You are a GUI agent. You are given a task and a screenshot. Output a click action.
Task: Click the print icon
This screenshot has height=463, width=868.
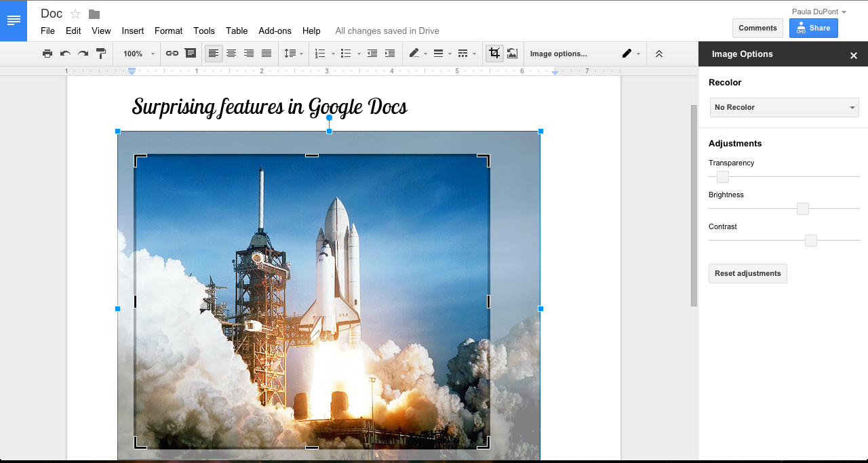click(47, 54)
